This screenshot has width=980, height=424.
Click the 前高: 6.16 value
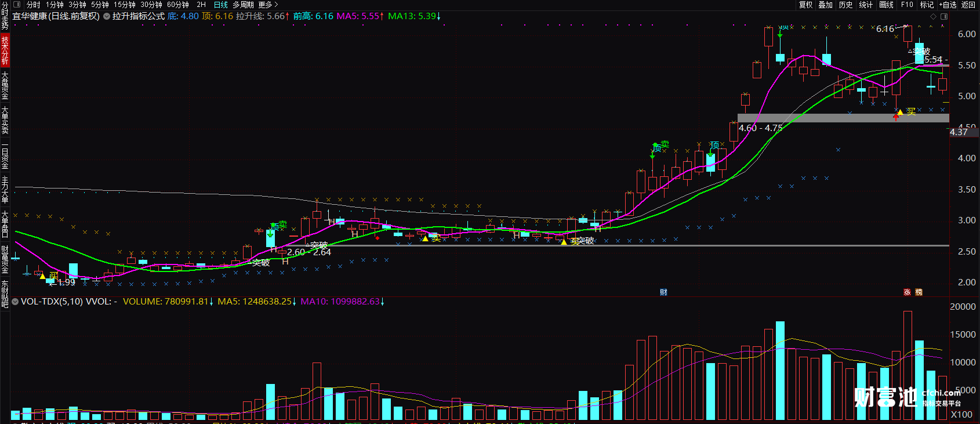[313, 16]
